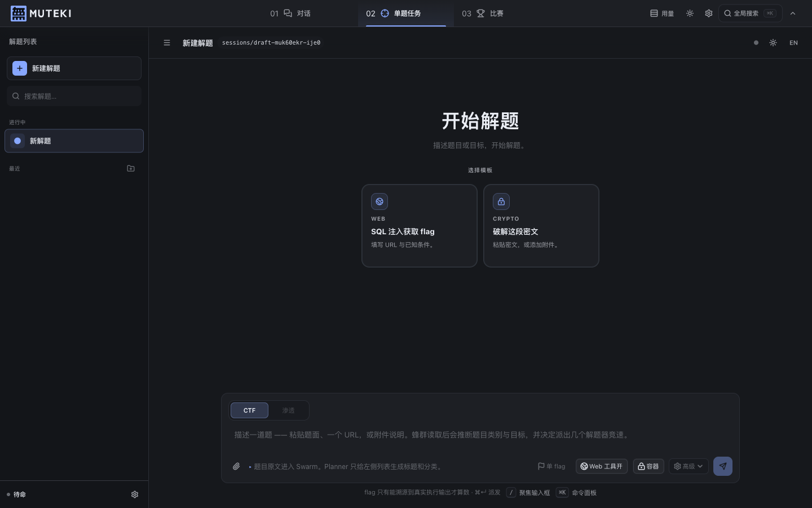The image size is (812, 508).
Task: Switch to the 01 对话 tab
Action: [290, 14]
